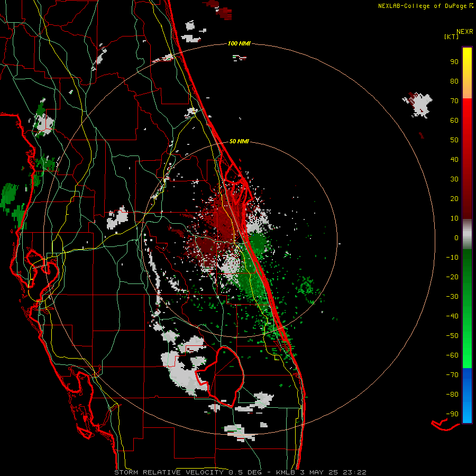Click the positive 30 value on the scale
Viewport: 476px width, 476px height.
click(x=454, y=179)
